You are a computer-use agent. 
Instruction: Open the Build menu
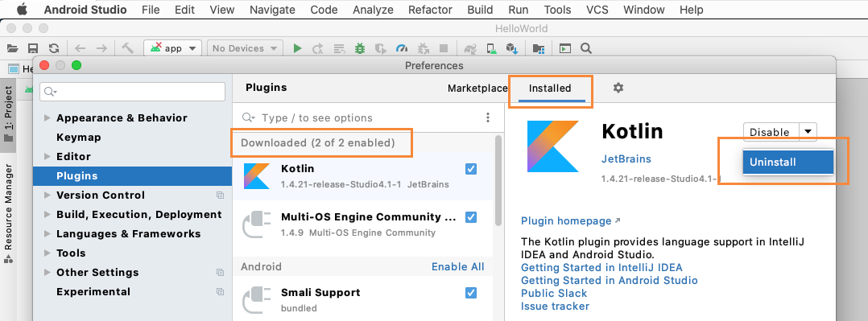tap(480, 10)
